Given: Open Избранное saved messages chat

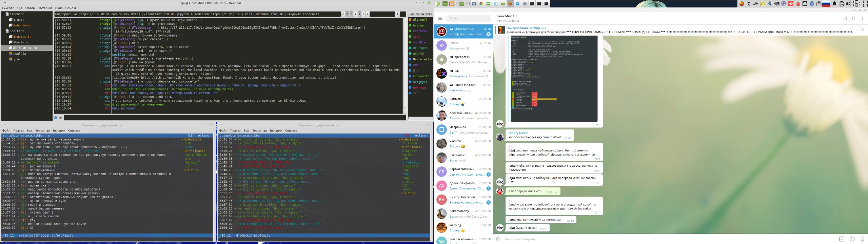Looking at the screenshot, I should [x=463, y=129].
